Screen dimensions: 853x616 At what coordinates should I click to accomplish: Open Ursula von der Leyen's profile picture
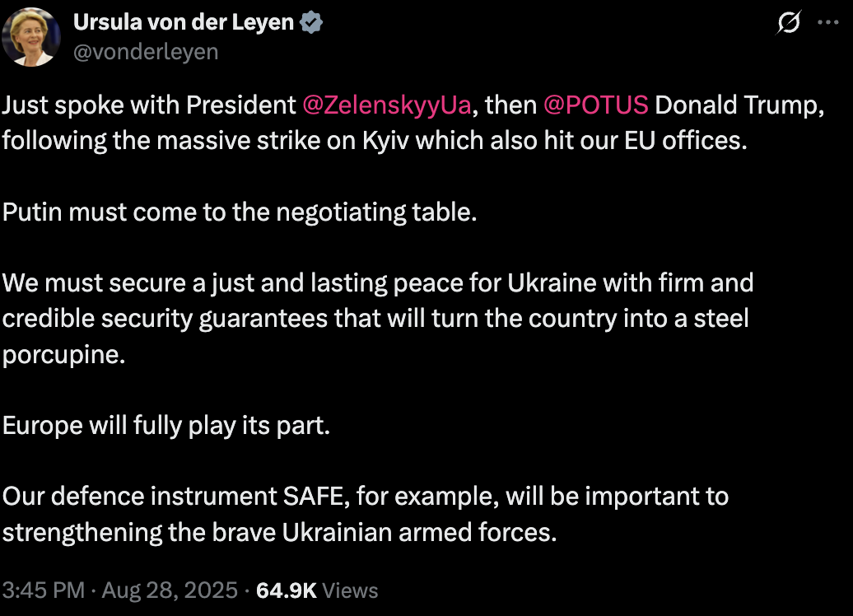(30, 37)
